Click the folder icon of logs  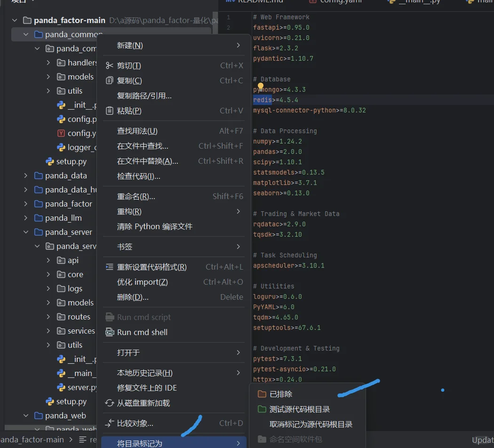(61, 288)
